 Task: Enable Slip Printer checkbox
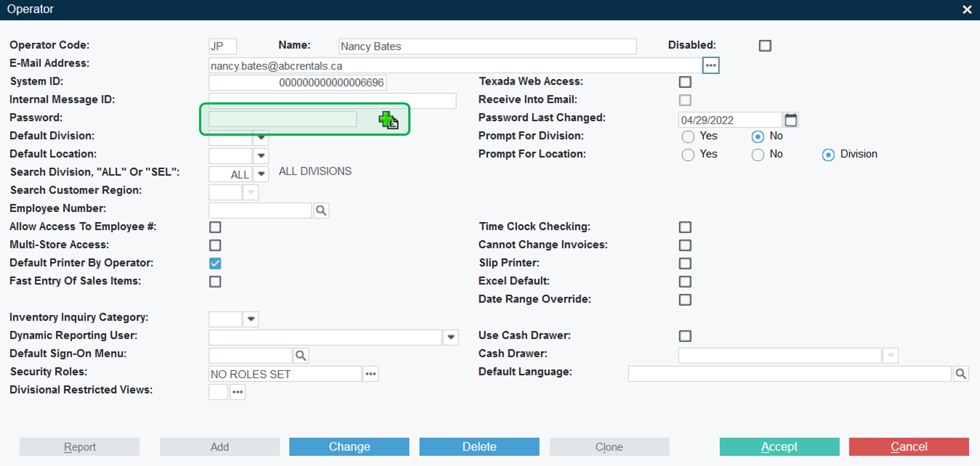[685, 263]
